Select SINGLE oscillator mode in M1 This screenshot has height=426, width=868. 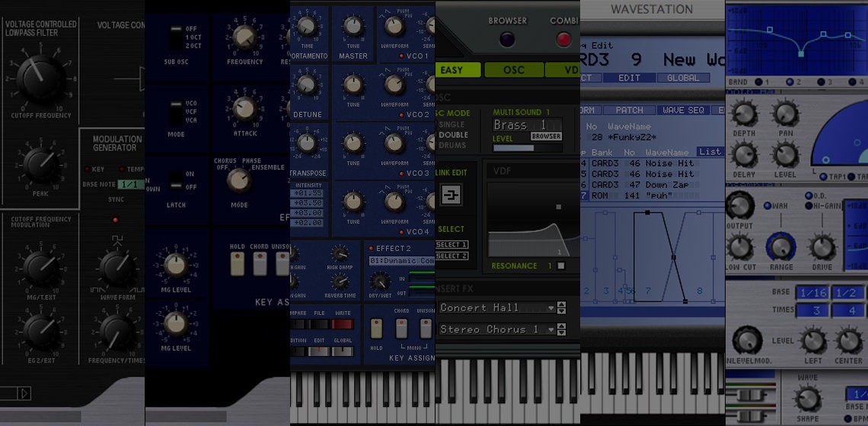click(x=453, y=125)
